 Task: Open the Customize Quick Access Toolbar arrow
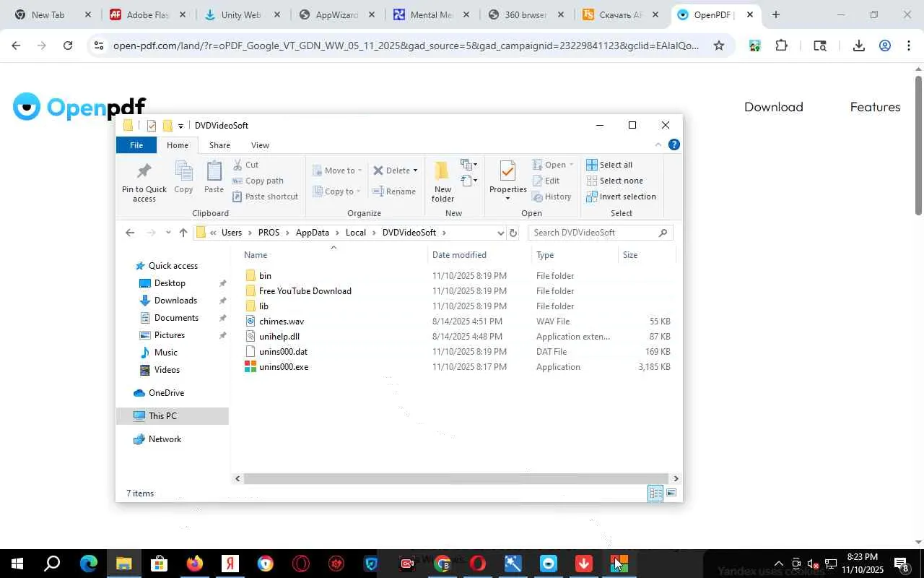[x=180, y=126]
